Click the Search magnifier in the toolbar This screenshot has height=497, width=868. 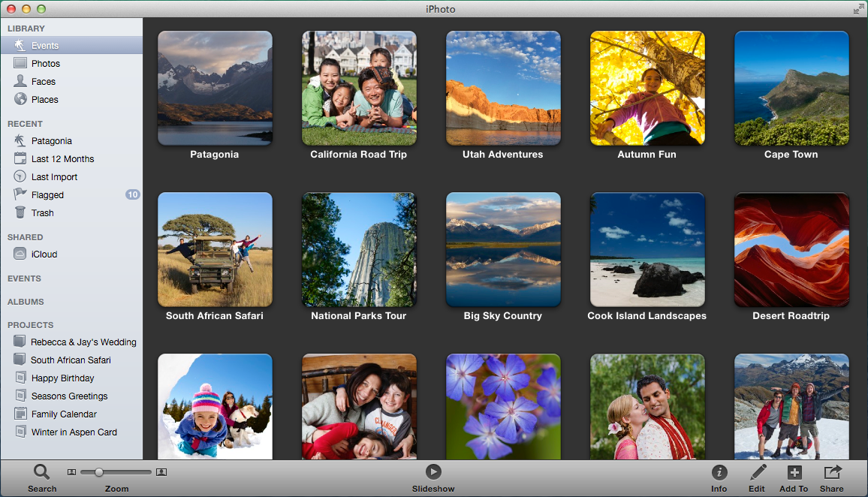pyautogui.click(x=42, y=472)
